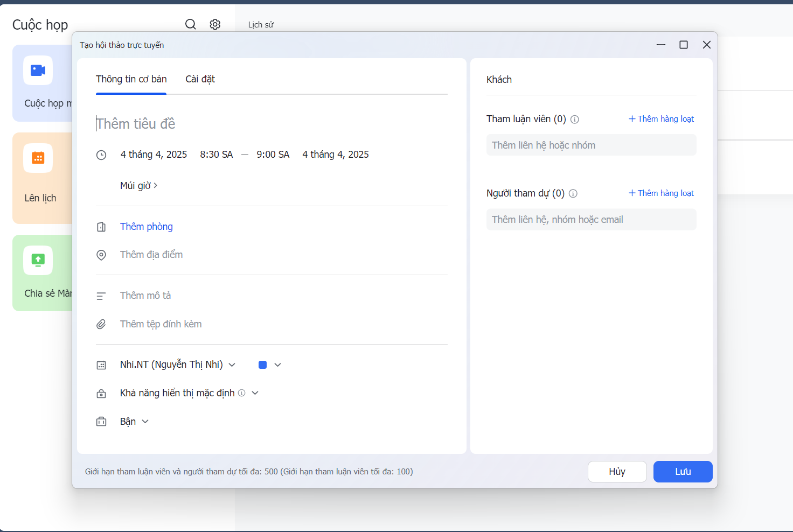
Task: Click the Thêm phòng link
Action: click(x=147, y=227)
